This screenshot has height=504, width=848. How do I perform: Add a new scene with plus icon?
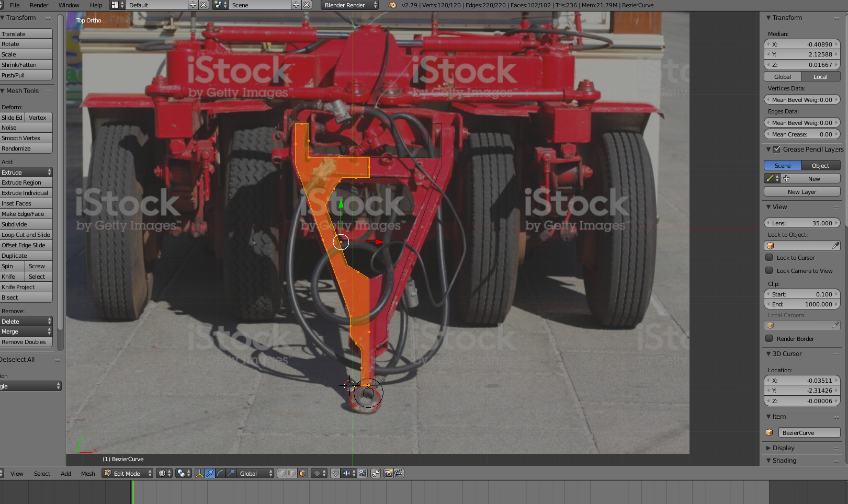[296, 5]
